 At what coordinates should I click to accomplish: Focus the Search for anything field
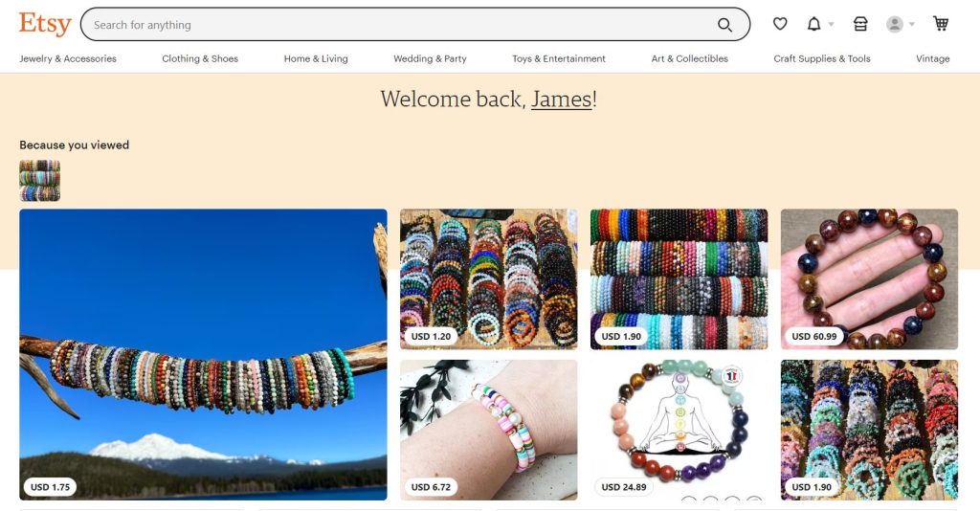pyautogui.click(x=400, y=24)
